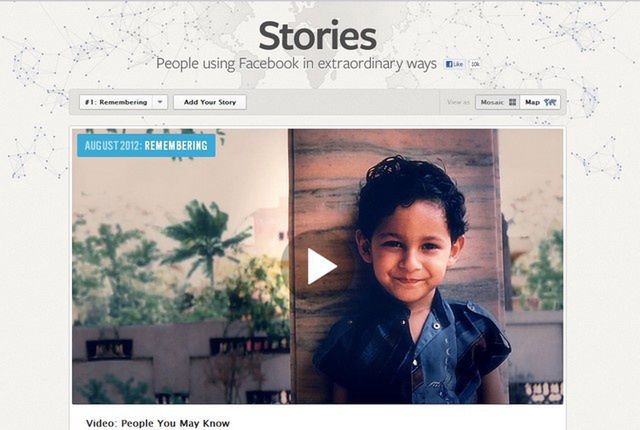
Task: Click the world map icon in Map button
Action: [x=550, y=102]
